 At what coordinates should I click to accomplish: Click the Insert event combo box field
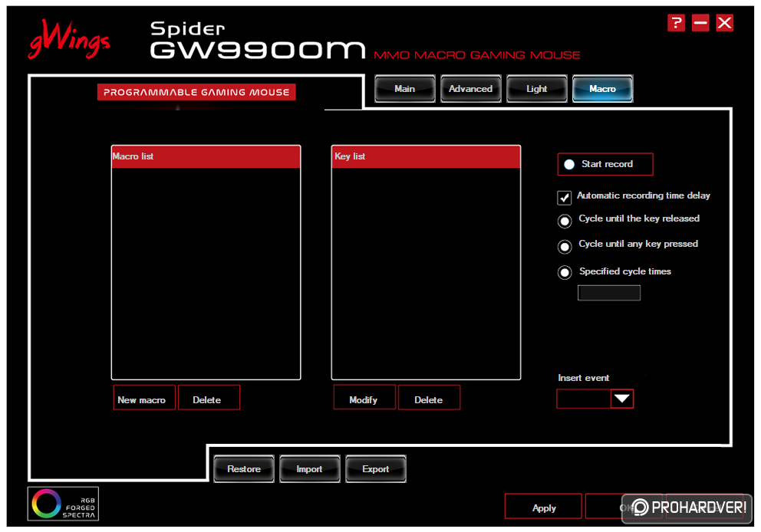(584, 399)
